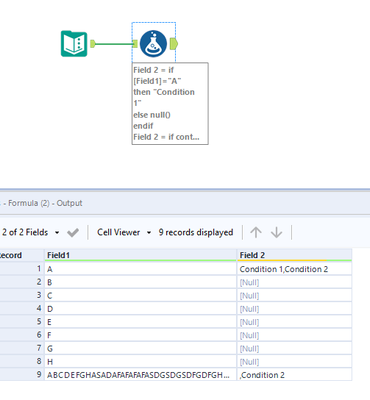370x400 pixels.
Task: Select the [Null] cell in row 8
Action: [294, 361]
